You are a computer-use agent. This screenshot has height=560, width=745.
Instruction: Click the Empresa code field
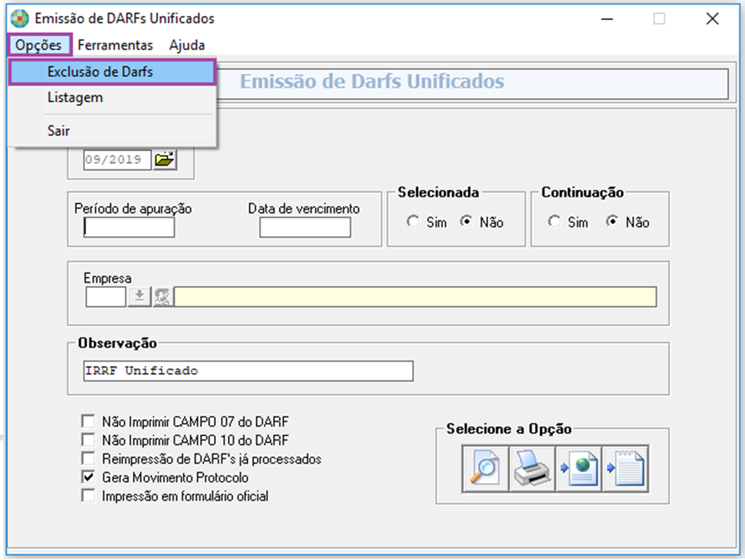coord(106,297)
